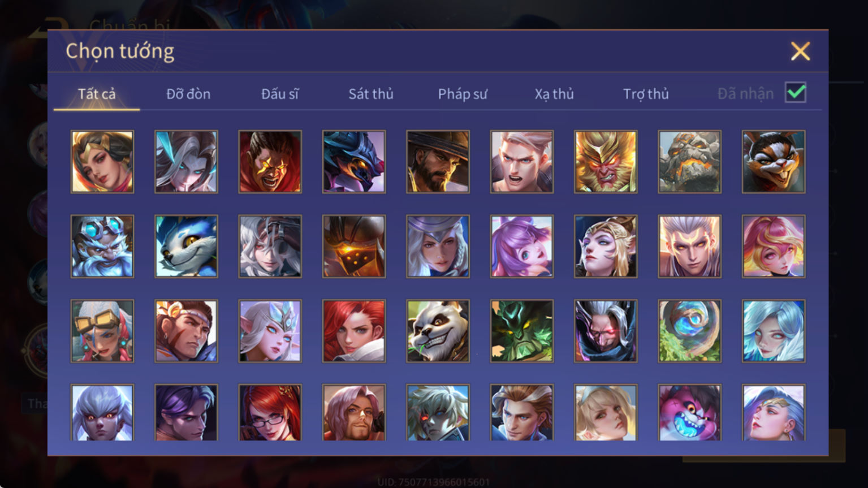This screenshot has height=488, width=868.
Task: Switch to the Đỡ đòn tab
Action: (x=188, y=94)
